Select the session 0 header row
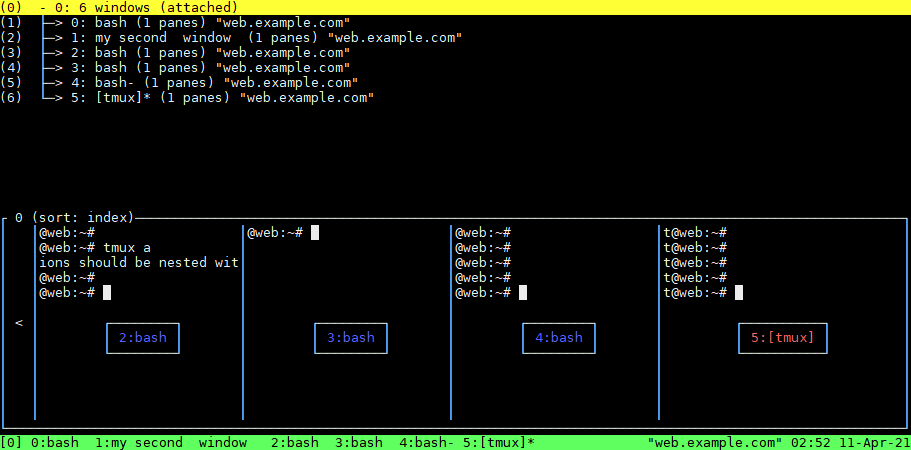This screenshot has width=911, height=450. pyautogui.click(x=150, y=7)
